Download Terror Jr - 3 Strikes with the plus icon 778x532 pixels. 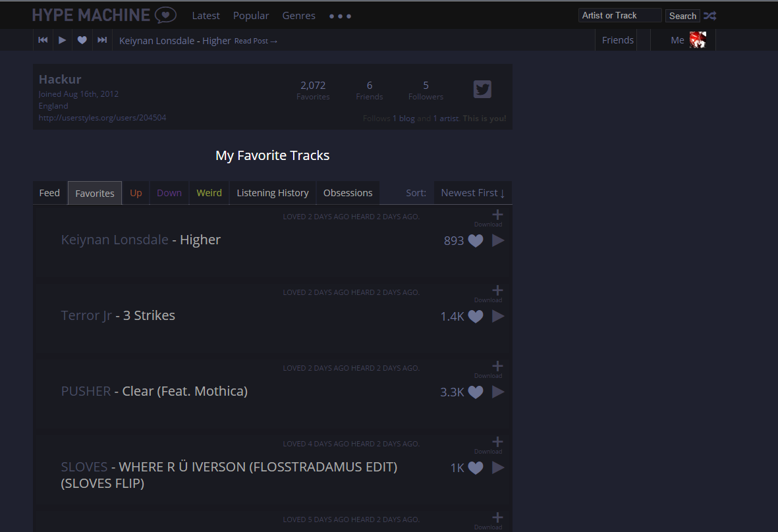pos(497,290)
